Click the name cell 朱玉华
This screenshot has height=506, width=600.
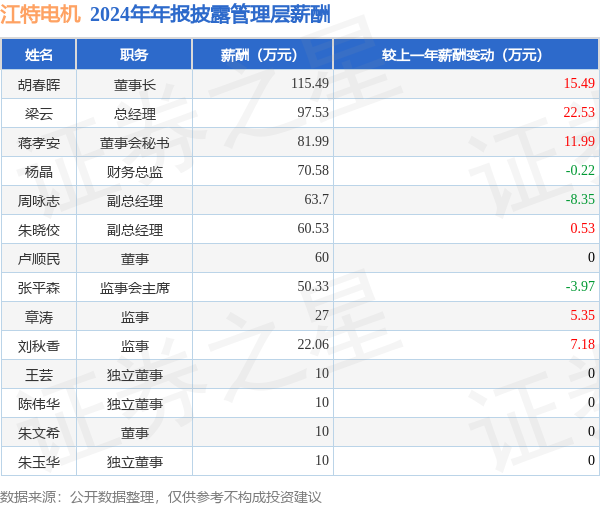point(39,462)
